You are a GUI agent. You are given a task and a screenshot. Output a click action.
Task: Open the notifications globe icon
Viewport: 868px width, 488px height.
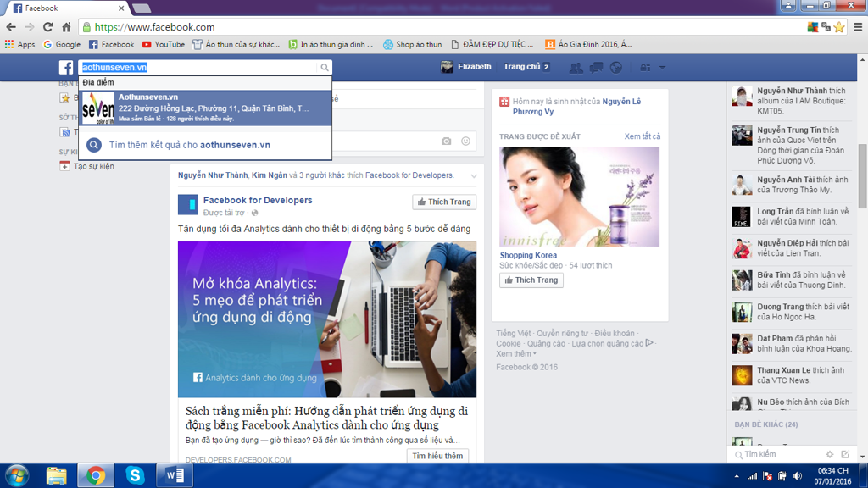[x=616, y=68]
